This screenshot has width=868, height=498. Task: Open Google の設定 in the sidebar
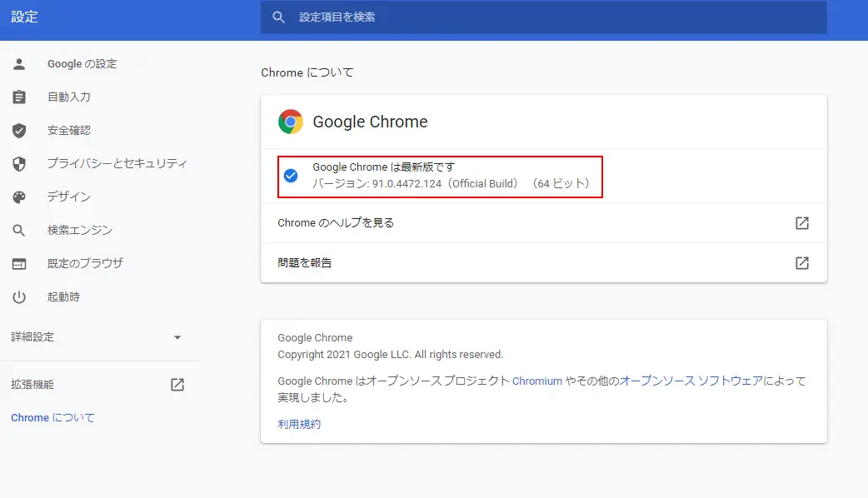tap(82, 64)
